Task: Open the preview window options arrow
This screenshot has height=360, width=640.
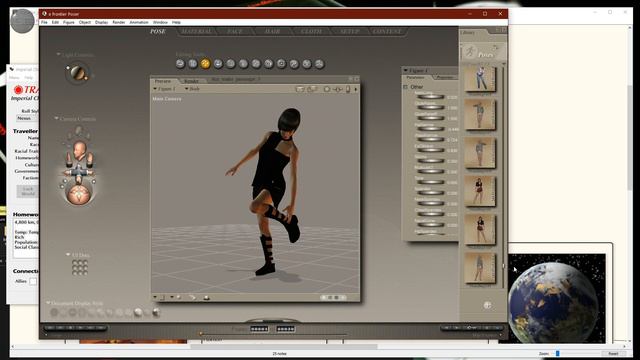Action: pos(356,89)
